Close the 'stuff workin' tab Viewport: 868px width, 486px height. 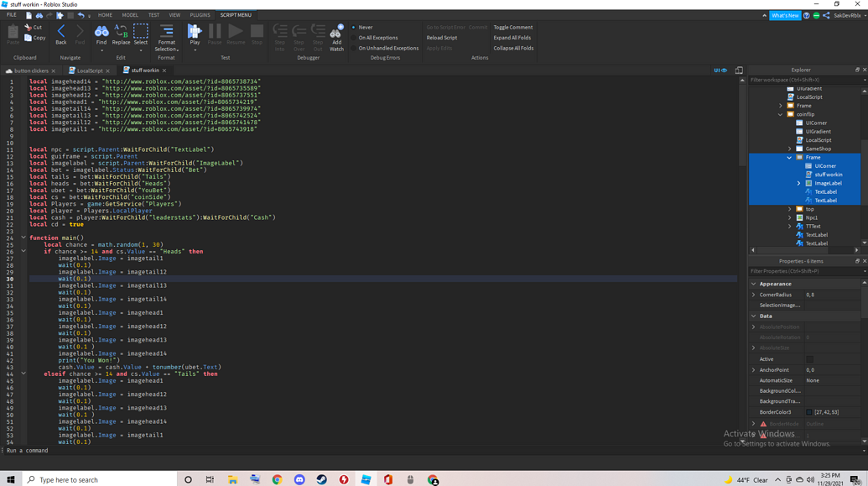(164, 71)
